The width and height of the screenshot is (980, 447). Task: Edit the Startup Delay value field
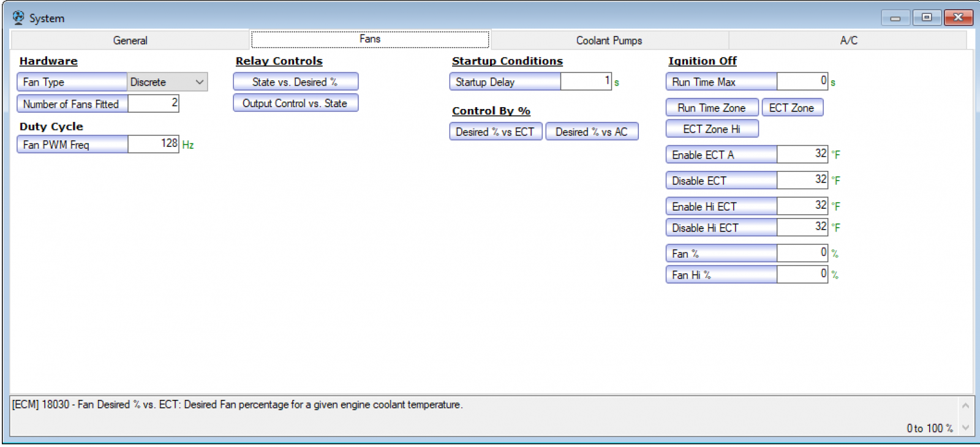pyautogui.click(x=586, y=81)
